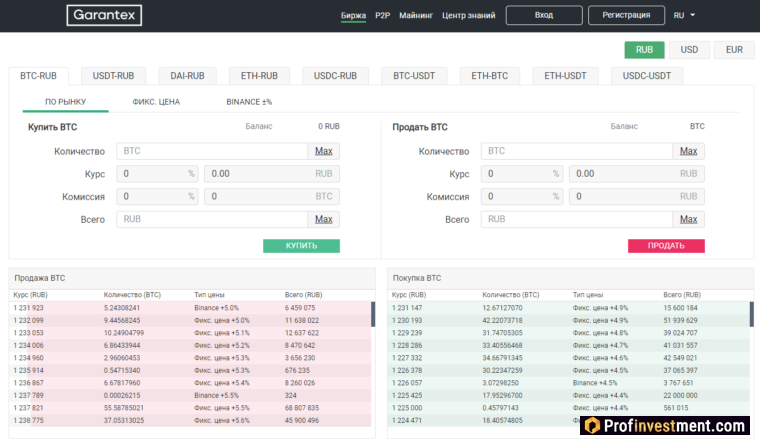
Task: Switch to the USDC-RUB pair tab
Action: tap(335, 76)
